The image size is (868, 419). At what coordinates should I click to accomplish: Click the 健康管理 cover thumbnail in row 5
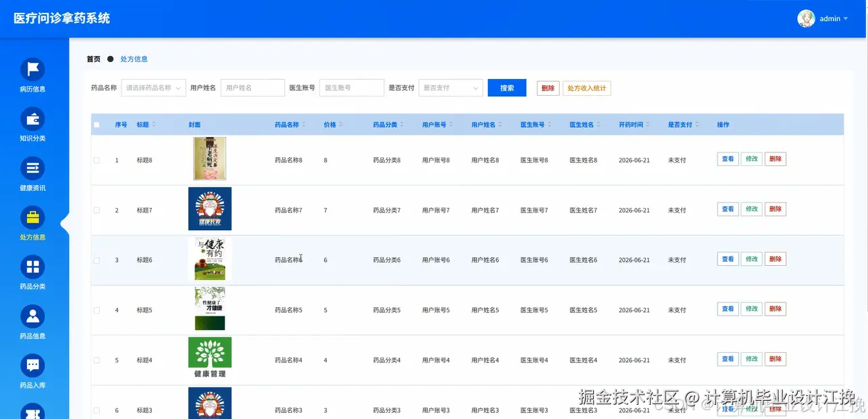(209, 360)
